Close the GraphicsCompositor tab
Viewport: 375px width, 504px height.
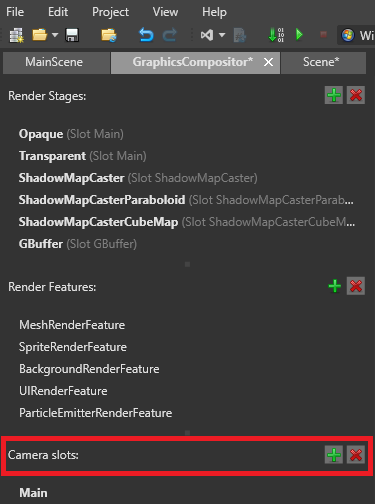coord(269,62)
